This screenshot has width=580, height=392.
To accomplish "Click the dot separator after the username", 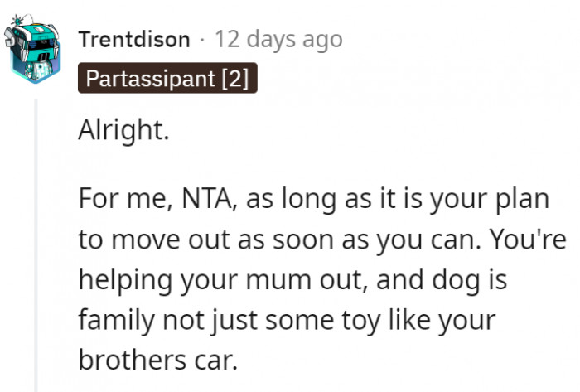I will pos(202,39).
